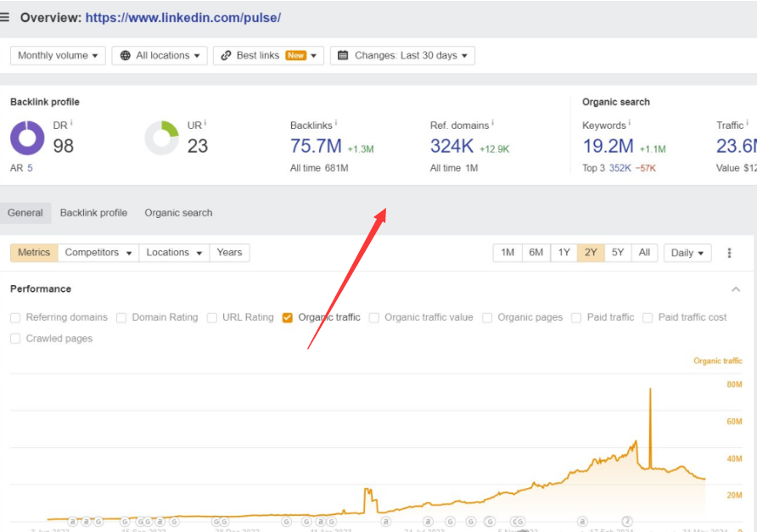Image resolution: width=757 pixels, height=532 pixels.
Task: Open the Monthly volume dropdown
Action: (x=58, y=56)
